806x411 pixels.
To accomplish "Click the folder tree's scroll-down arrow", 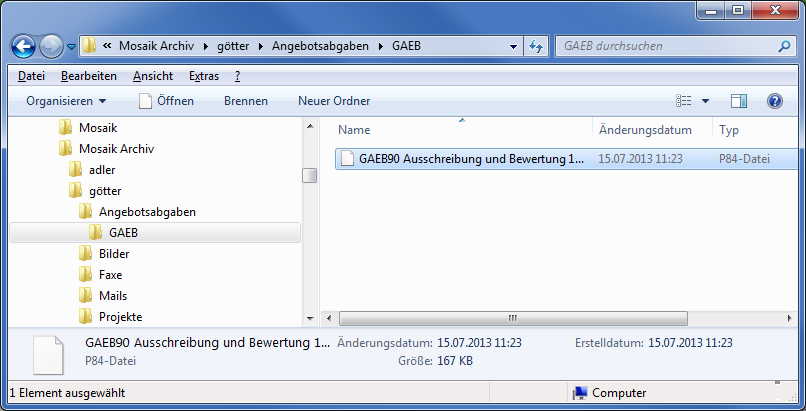I will point(310,319).
